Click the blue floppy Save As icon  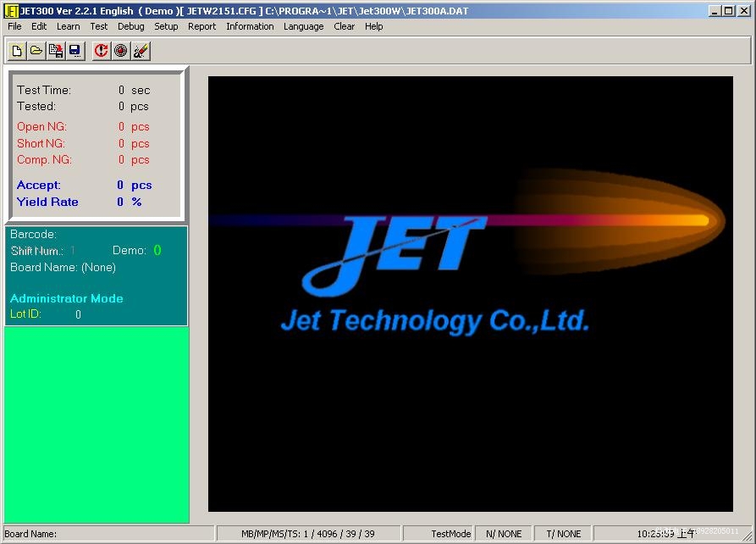[75, 51]
